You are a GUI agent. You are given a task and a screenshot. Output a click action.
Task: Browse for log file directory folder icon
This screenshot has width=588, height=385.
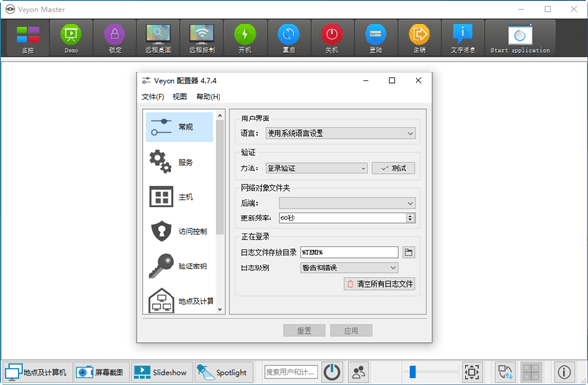(x=409, y=252)
